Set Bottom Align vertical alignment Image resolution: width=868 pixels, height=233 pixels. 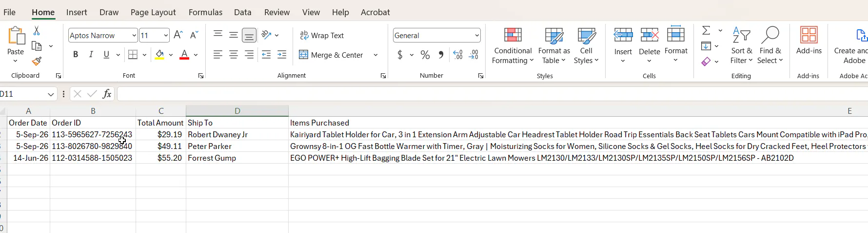coord(249,35)
